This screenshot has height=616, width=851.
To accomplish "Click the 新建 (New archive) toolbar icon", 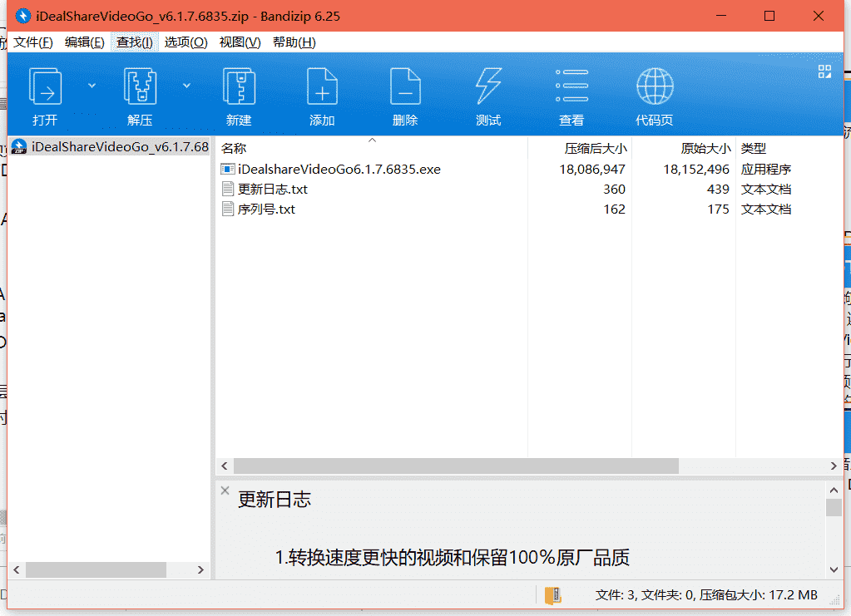I will click(x=239, y=86).
